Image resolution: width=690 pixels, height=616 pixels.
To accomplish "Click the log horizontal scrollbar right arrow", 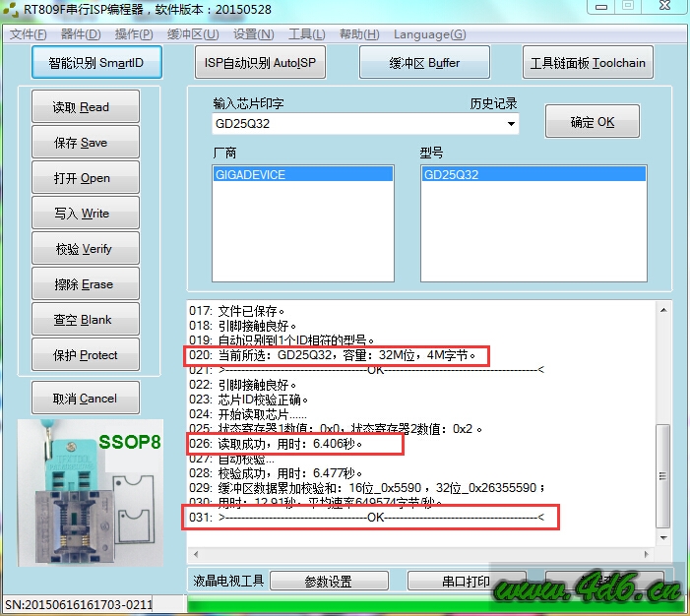I will [647, 554].
